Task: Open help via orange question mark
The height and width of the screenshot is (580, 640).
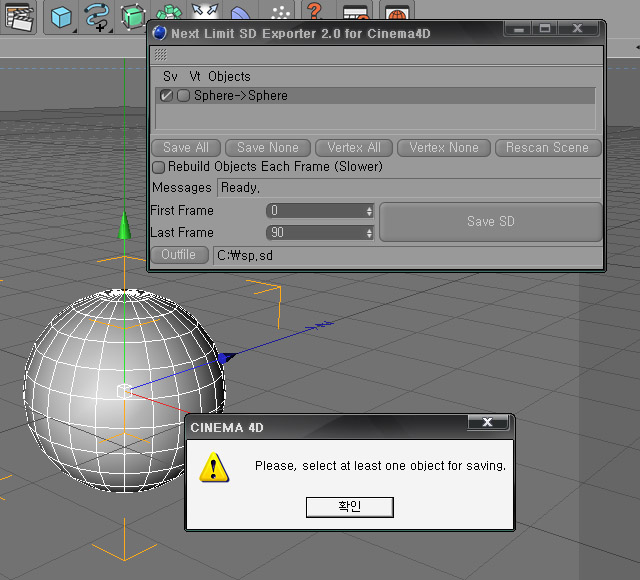Action: (x=315, y=10)
